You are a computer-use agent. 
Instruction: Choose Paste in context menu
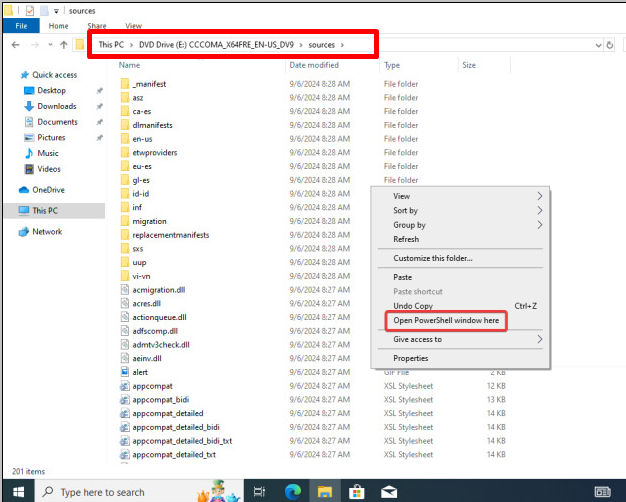point(460,277)
